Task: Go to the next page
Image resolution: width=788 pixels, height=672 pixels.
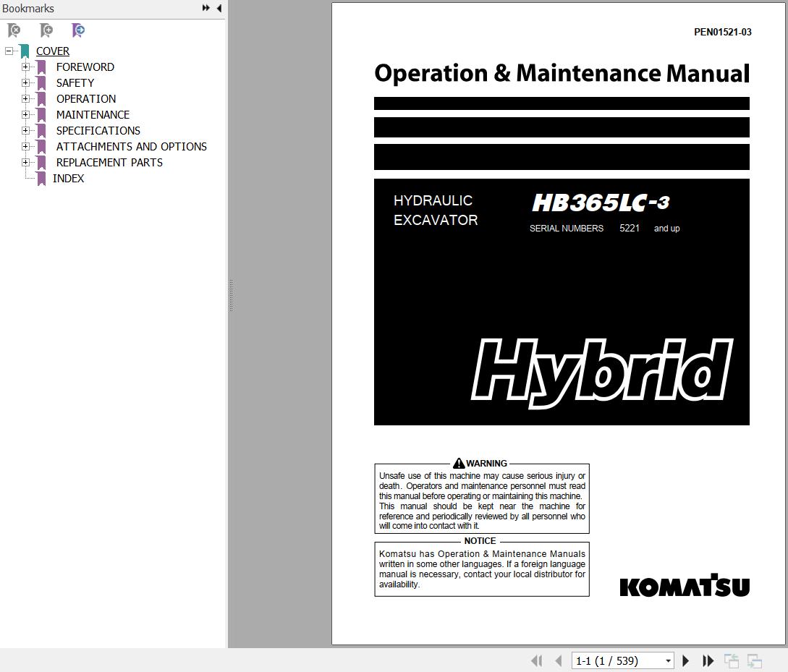Action: (x=685, y=661)
